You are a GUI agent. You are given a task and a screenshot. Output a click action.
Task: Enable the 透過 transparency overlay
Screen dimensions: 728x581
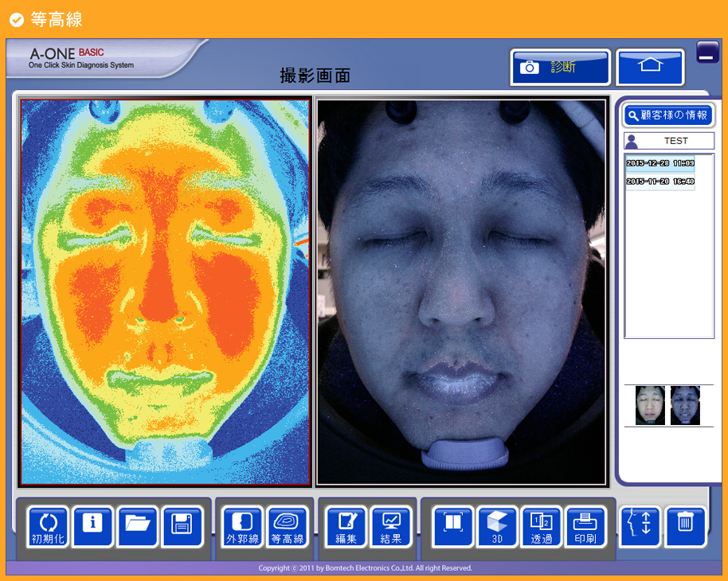pos(542,527)
